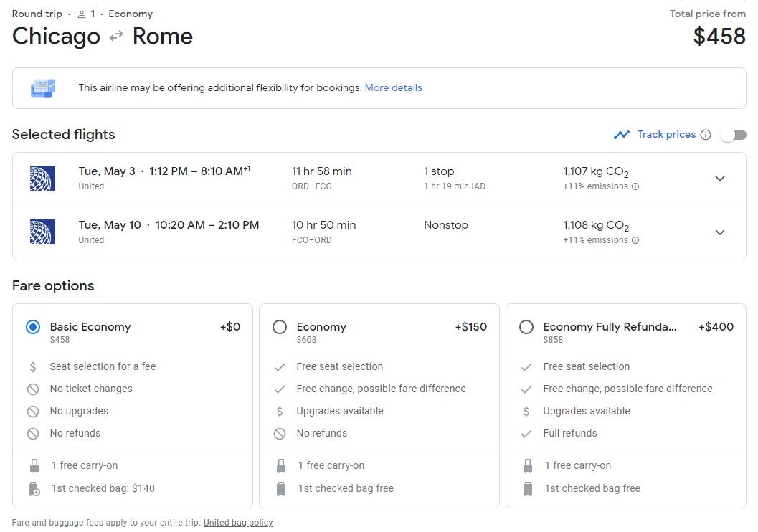
Task: Open the Round trip selector
Action: tap(37, 14)
